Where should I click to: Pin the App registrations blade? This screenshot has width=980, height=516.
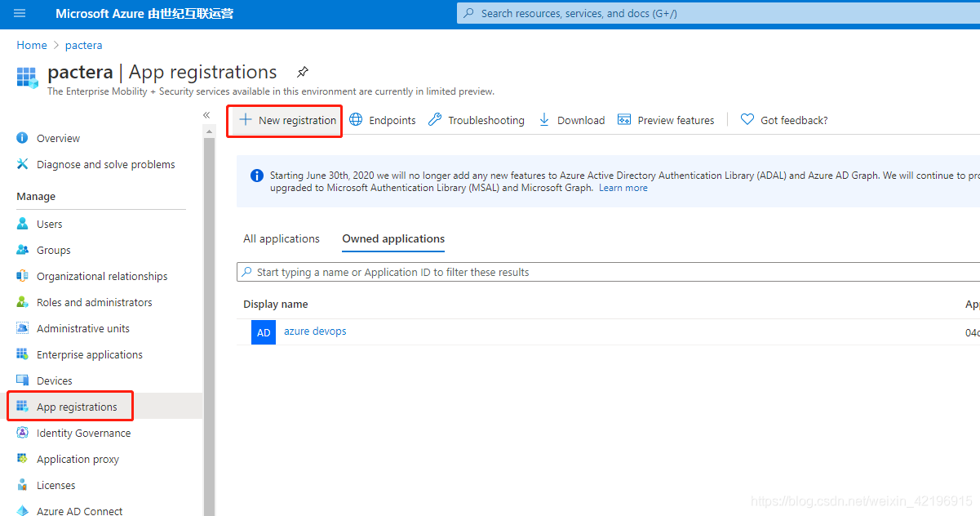[x=302, y=72]
